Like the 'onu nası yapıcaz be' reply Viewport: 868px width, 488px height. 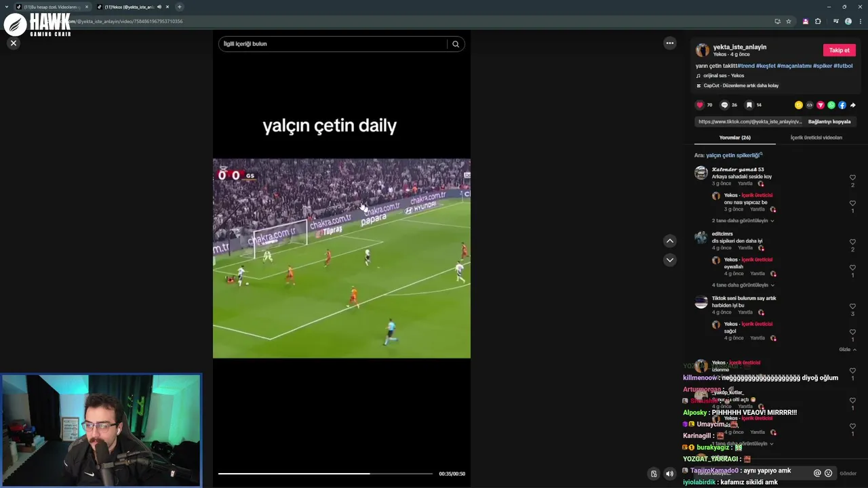852,203
